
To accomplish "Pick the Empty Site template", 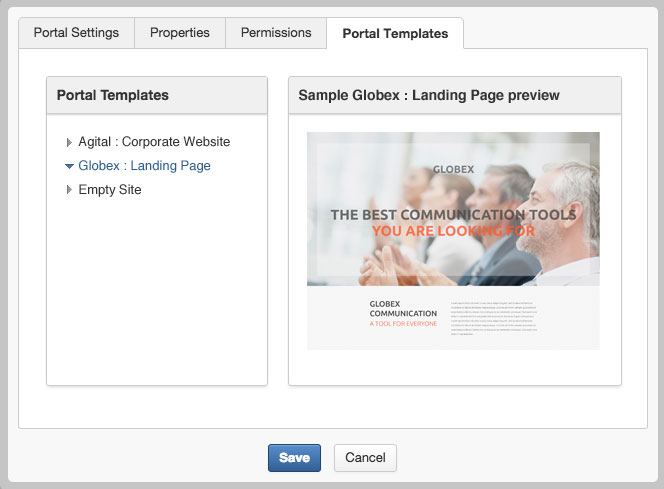I will point(110,190).
